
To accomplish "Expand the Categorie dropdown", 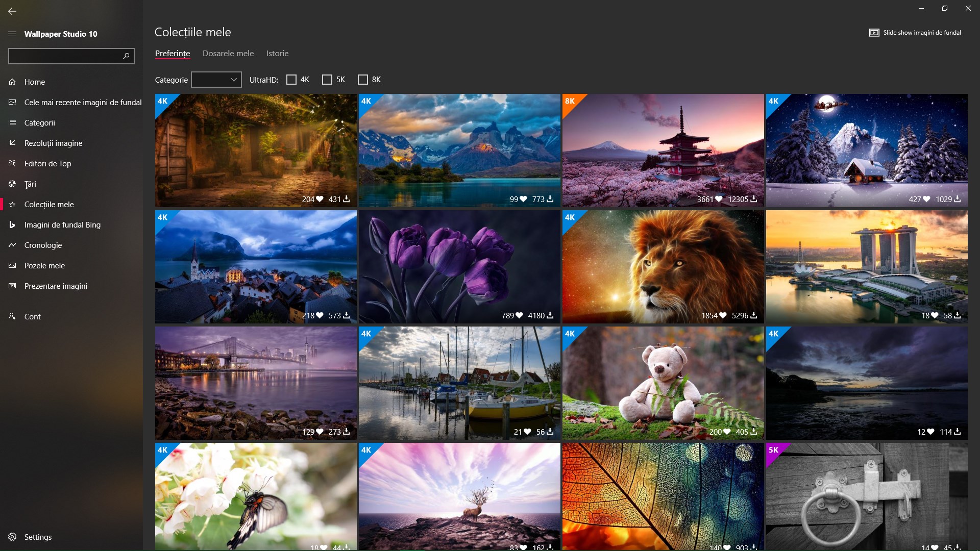I will [216, 80].
